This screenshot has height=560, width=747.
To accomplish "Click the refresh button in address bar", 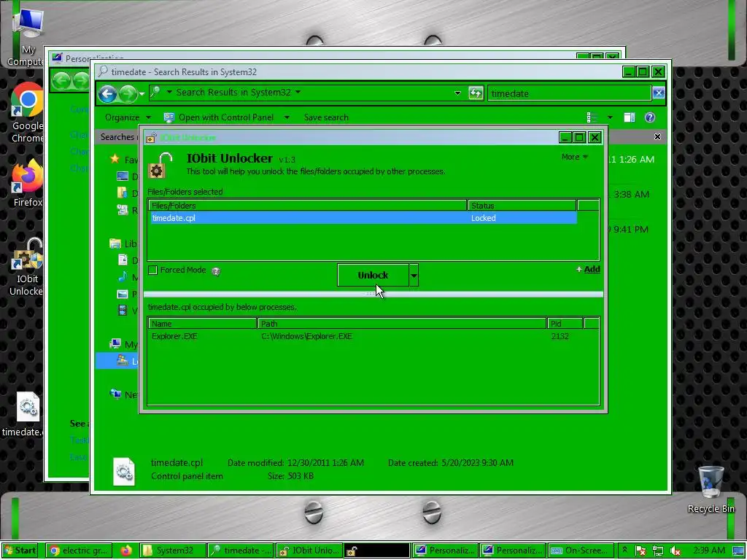I will (x=476, y=93).
